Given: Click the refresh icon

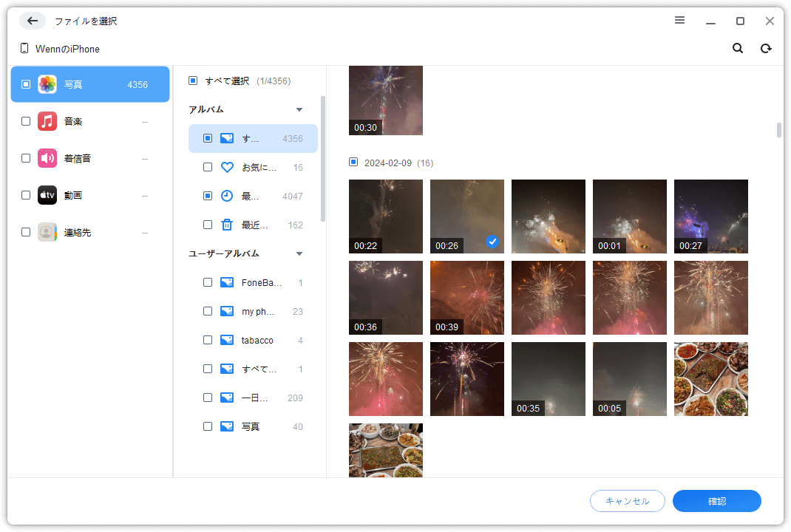Looking at the screenshot, I should click(x=766, y=49).
